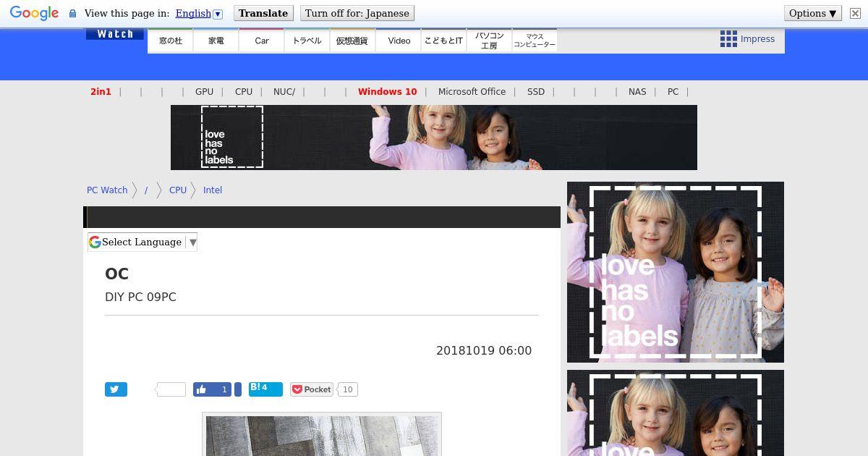Open the 窓の杜 tab
Image resolution: width=868 pixels, height=456 pixels.
coord(171,41)
